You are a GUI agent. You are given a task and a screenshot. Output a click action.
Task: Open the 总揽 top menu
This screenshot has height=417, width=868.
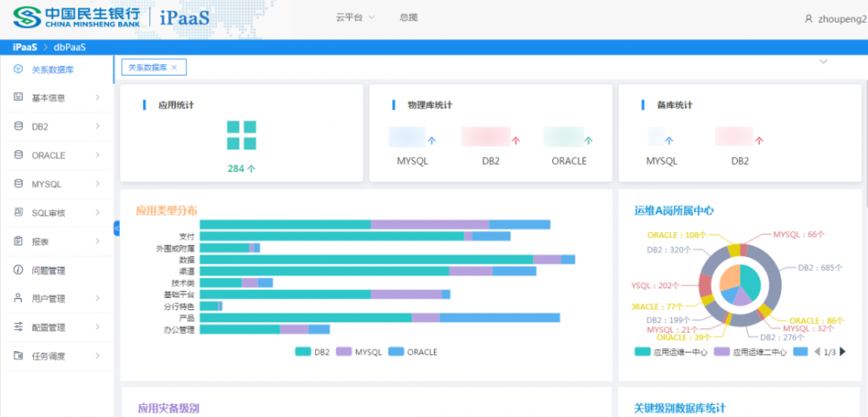point(409,17)
